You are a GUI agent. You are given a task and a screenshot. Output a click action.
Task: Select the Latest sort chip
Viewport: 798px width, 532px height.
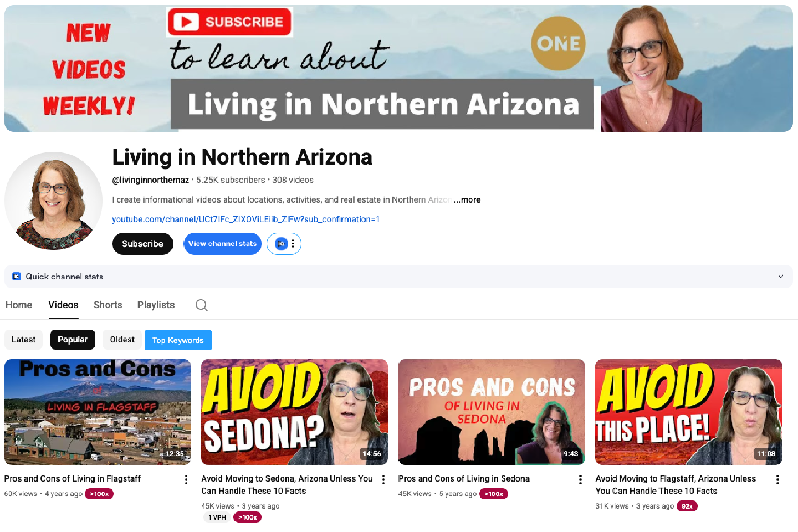(x=23, y=340)
